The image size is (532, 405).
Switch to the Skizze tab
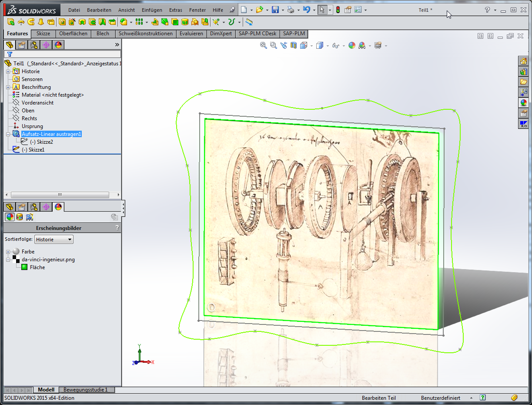tap(43, 34)
